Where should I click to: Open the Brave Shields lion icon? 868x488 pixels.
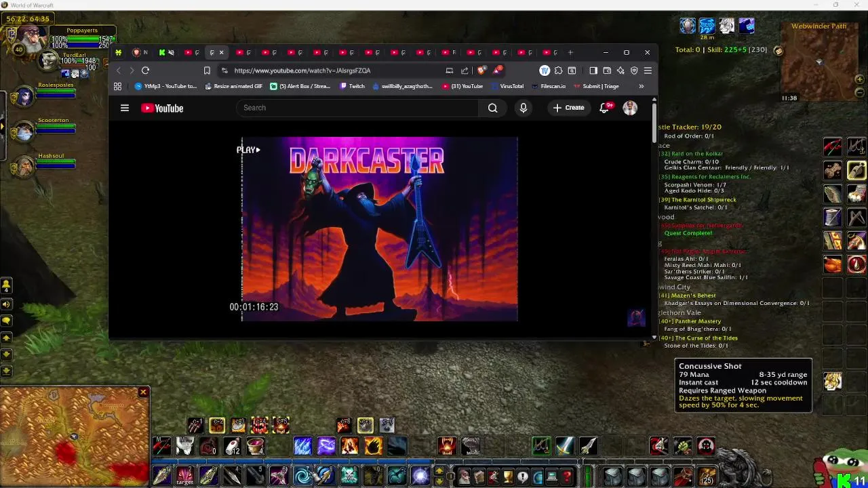[x=482, y=70]
